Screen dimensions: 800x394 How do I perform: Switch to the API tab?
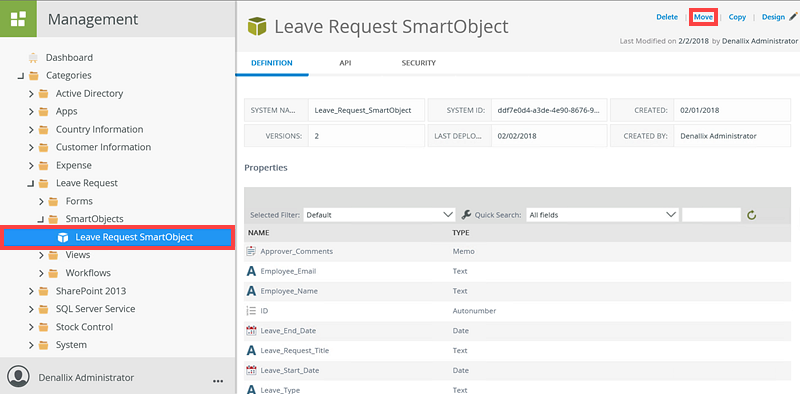point(345,63)
